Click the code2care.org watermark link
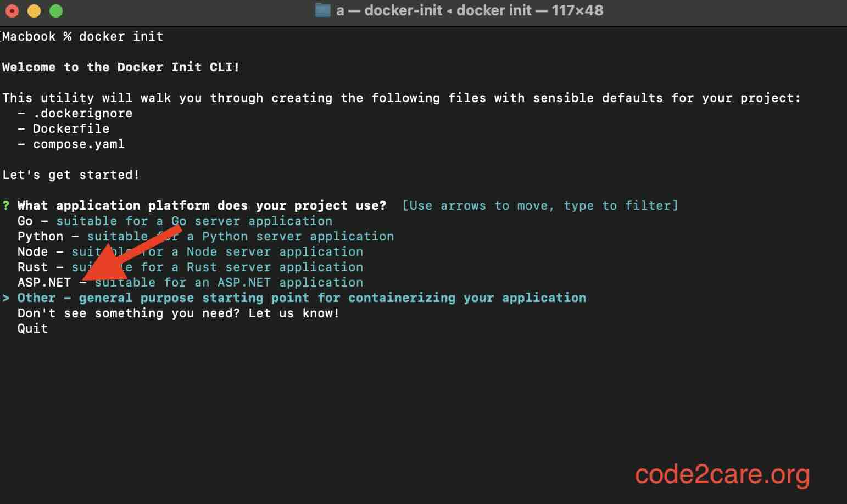Image resolution: width=847 pixels, height=504 pixels. (x=722, y=474)
